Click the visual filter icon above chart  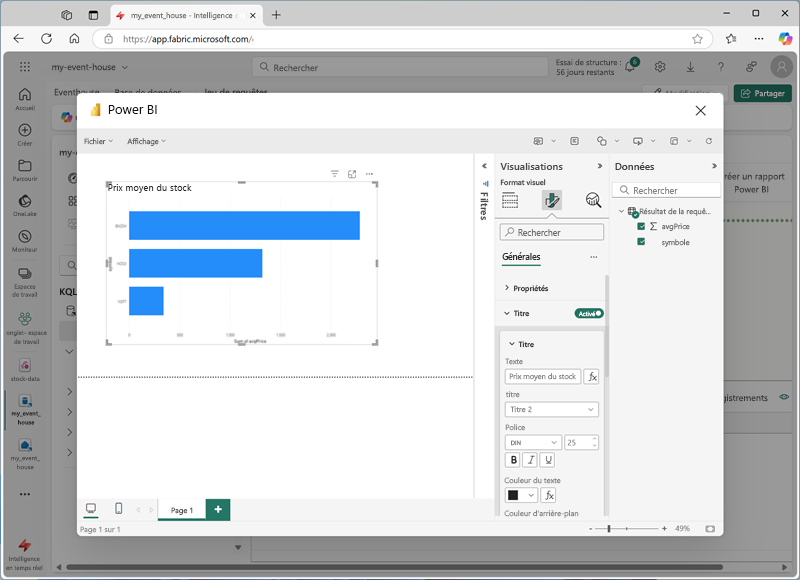[335, 174]
